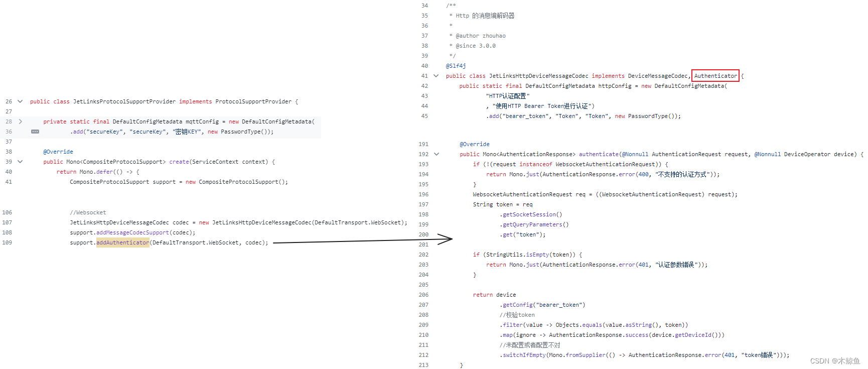Click the addMessageCodecSupport method call
Viewport: 868px width, 369px height.
[x=132, y=232]
